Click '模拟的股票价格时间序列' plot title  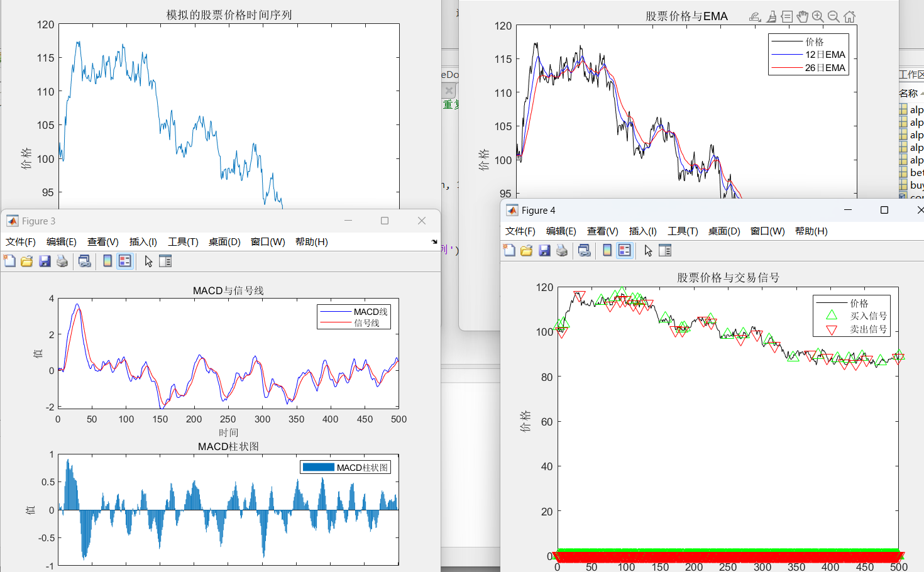(x=229, y=14)
